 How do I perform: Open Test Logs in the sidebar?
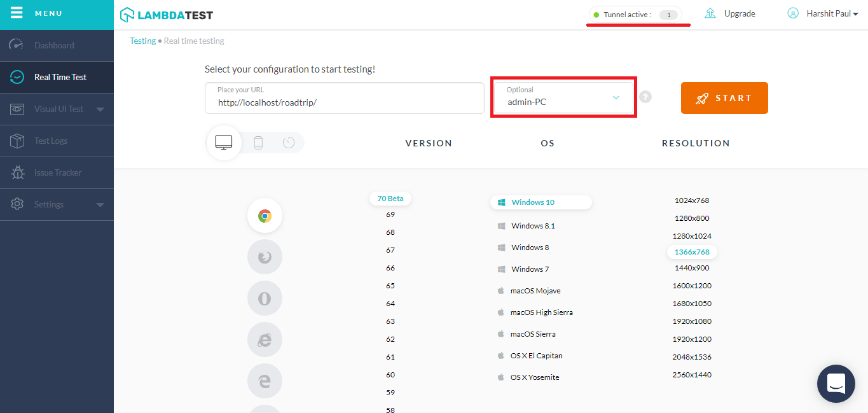pyautogui.click(x=51, y=141)
